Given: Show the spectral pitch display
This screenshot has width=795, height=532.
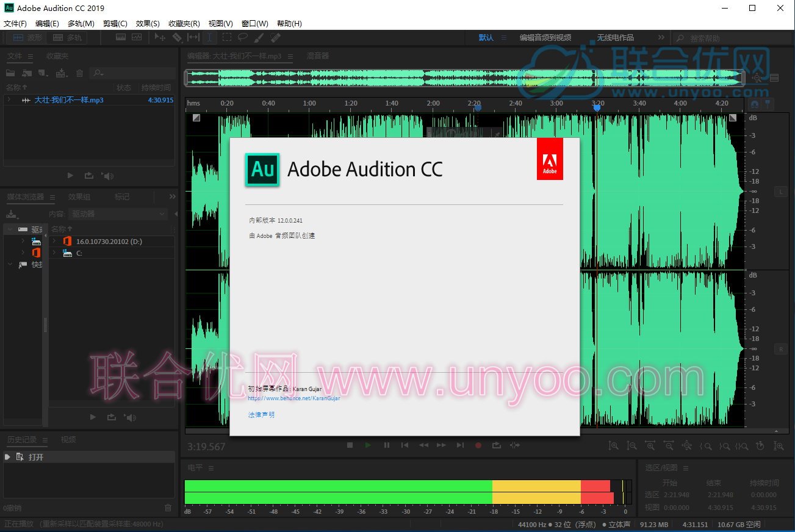Looking at the screenshot, I should tap(136, 38).
